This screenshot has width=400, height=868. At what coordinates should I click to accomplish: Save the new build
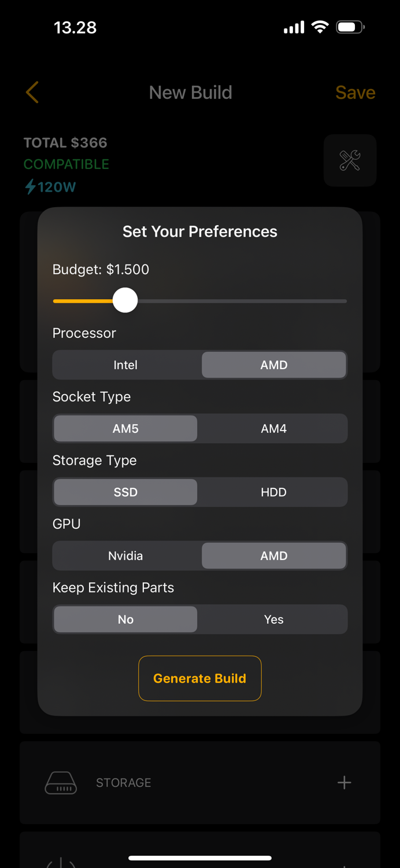pyautogui.click(x=355, y=92)
